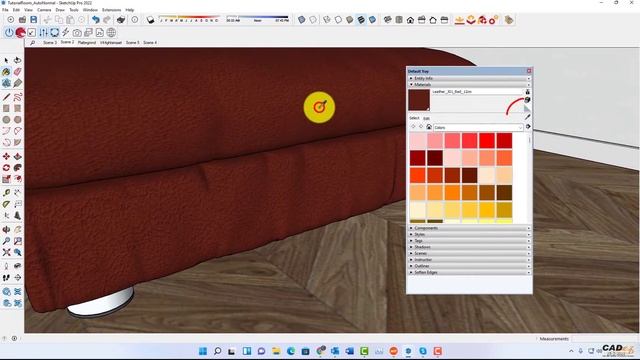Click the Create Material icon
Viewport: 640px width, 360px height.
click(527, 100)
